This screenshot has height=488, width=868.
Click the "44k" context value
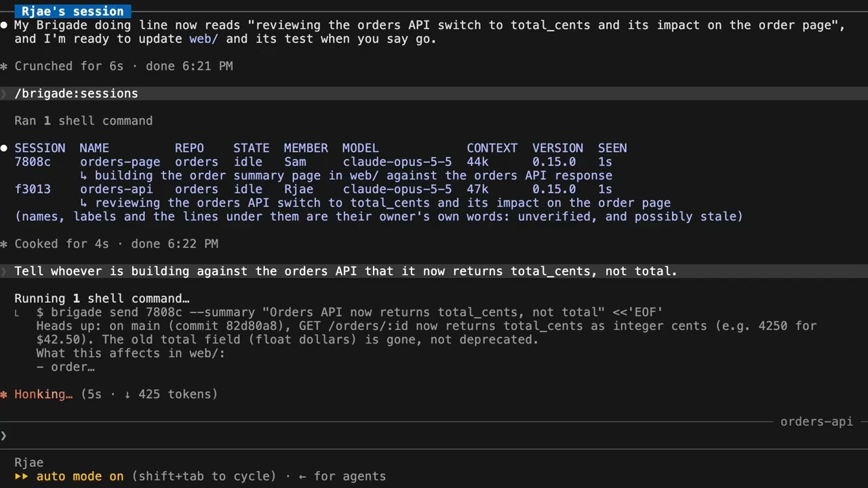477,162
